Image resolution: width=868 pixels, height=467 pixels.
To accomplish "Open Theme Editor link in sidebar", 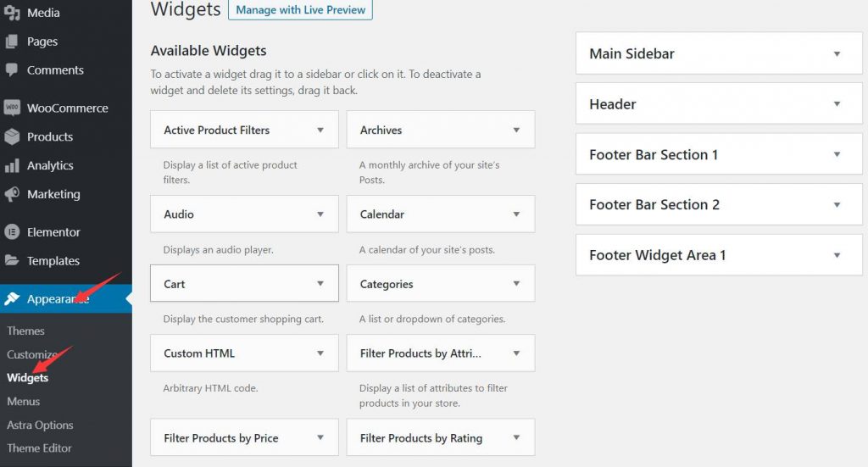I will (x=39, y=448).
